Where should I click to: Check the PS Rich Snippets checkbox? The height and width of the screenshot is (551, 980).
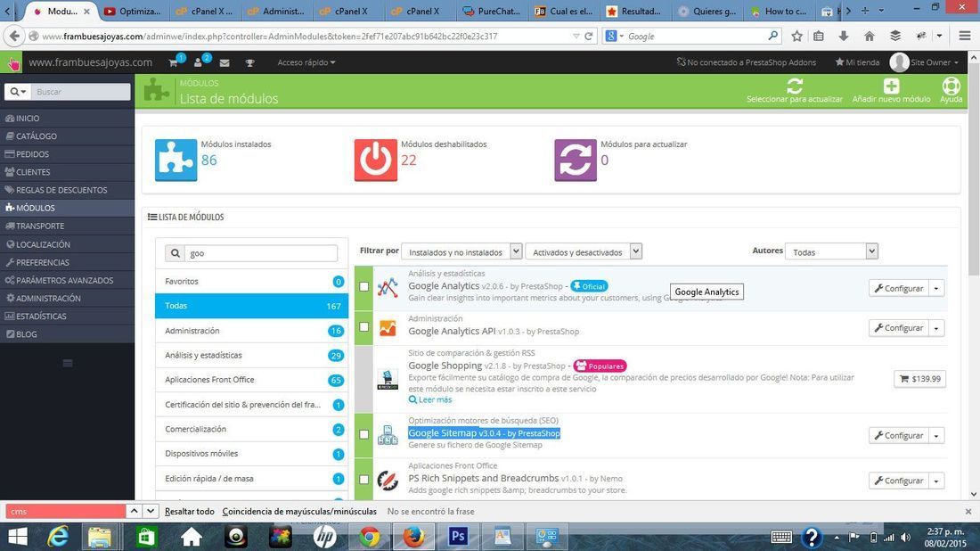point(363,479)
